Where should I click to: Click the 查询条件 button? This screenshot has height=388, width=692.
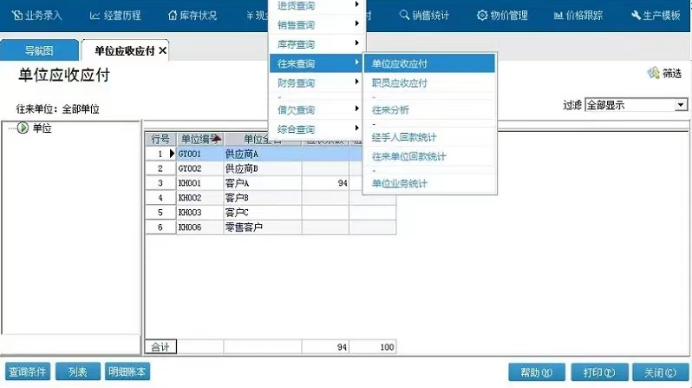click(x=28, y=372)
